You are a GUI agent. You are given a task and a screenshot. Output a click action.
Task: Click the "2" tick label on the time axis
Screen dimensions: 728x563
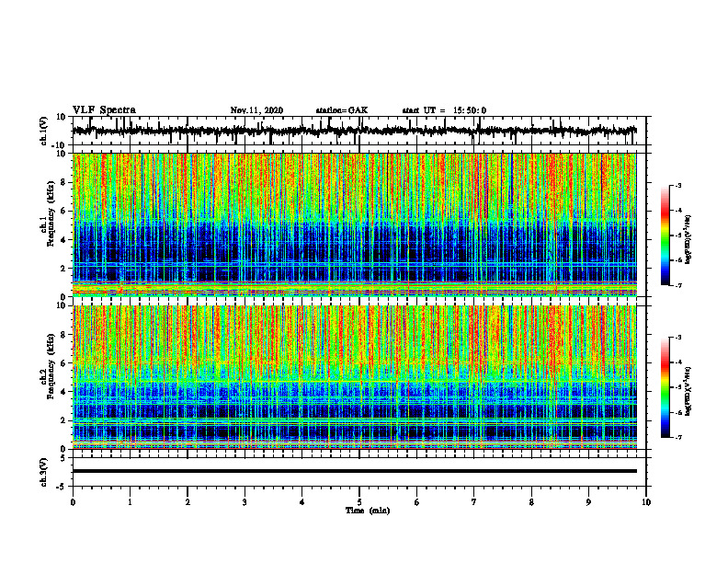point(188,502)
